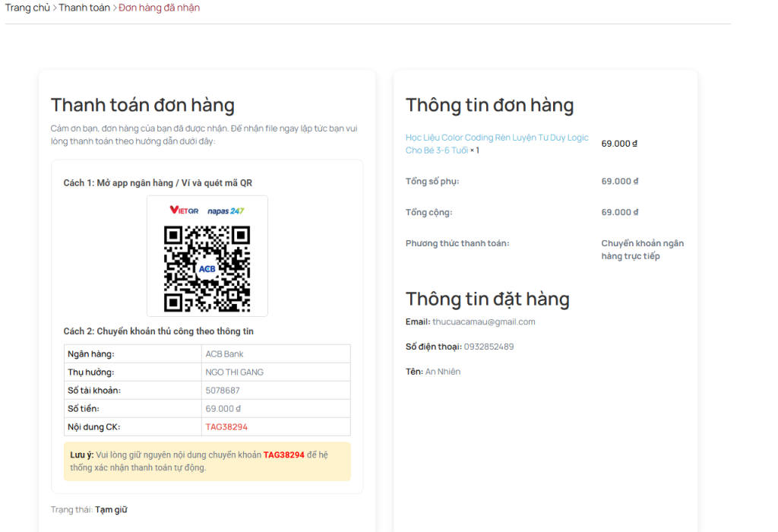Open the Thanh toán breadcrumb link
Image resolution: width=778 pixels, height=532 pixels.
click(x=84, y=8)
